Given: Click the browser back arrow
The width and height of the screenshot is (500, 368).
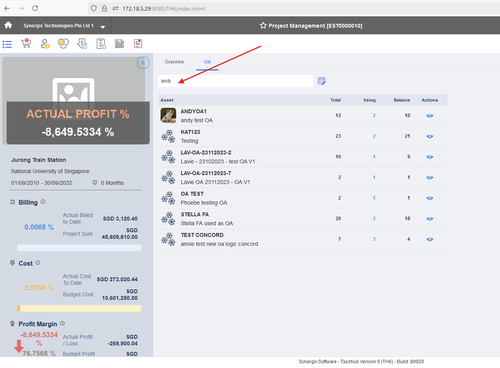Looking at the screenshot, I should pyautogui.click(x=7, y=8).
